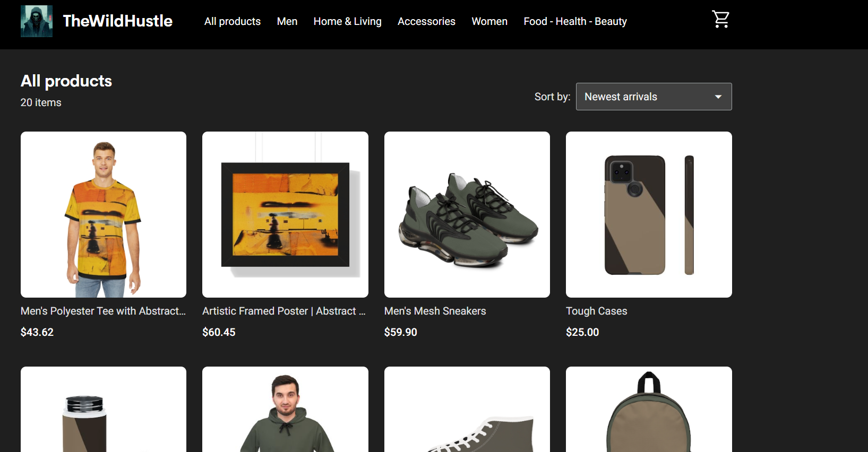Go to All products menu item
Viewport: 868px width, 452px height.
click(233, 21)
